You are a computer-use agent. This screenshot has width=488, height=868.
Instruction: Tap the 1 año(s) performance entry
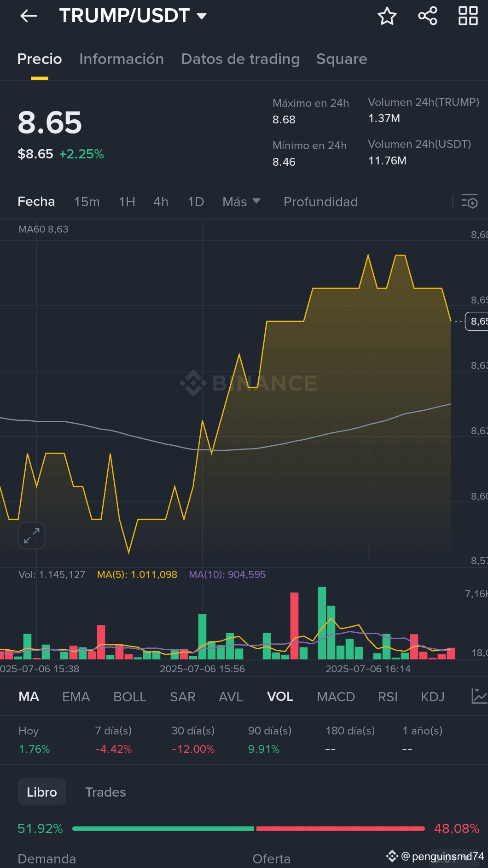422,740
